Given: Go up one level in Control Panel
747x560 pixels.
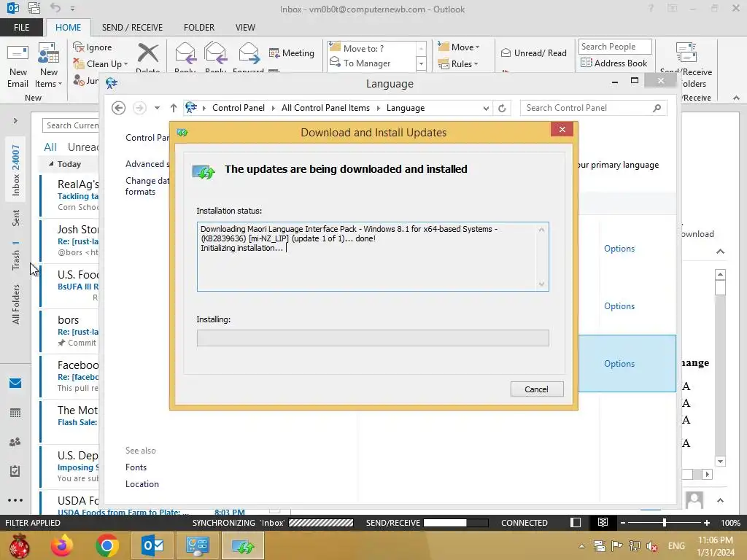Looking at the screenshot, I should [x=174, y=108].
